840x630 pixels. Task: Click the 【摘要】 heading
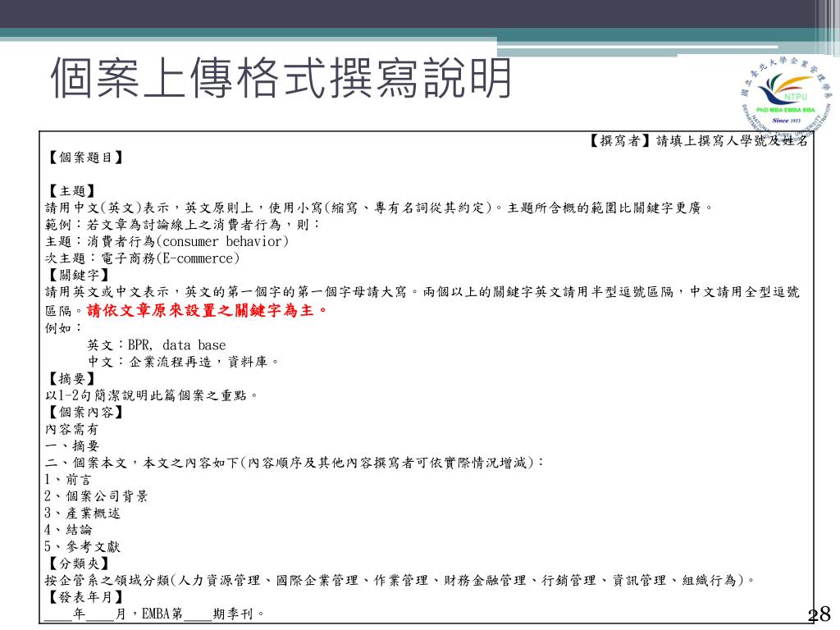tap(71, 379)
